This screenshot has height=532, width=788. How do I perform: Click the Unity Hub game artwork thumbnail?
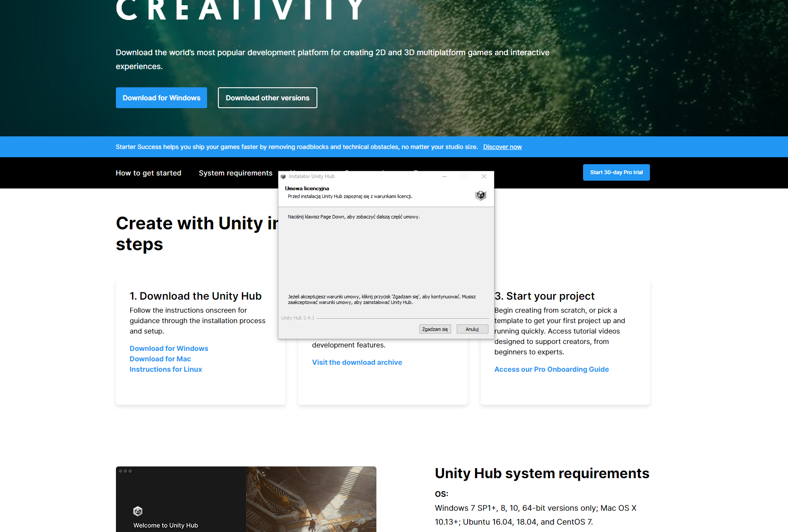(x=311, y=499)
